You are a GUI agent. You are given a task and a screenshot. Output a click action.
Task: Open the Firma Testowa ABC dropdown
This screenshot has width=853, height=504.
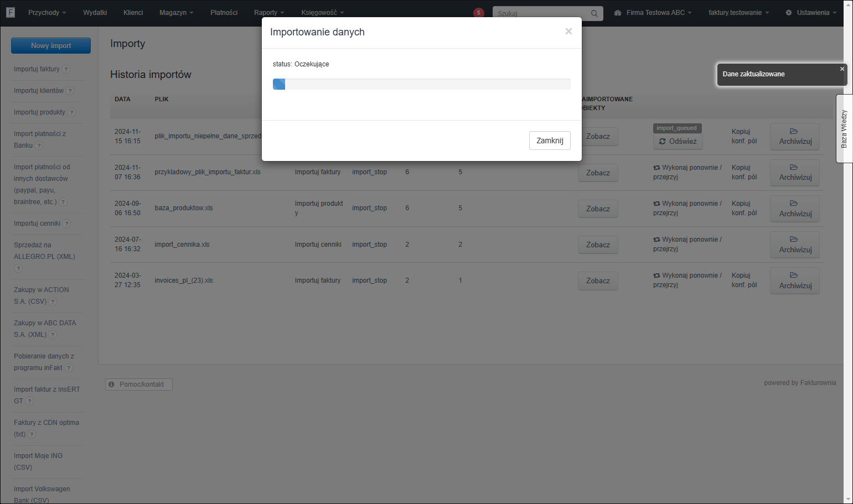point(653,13)
